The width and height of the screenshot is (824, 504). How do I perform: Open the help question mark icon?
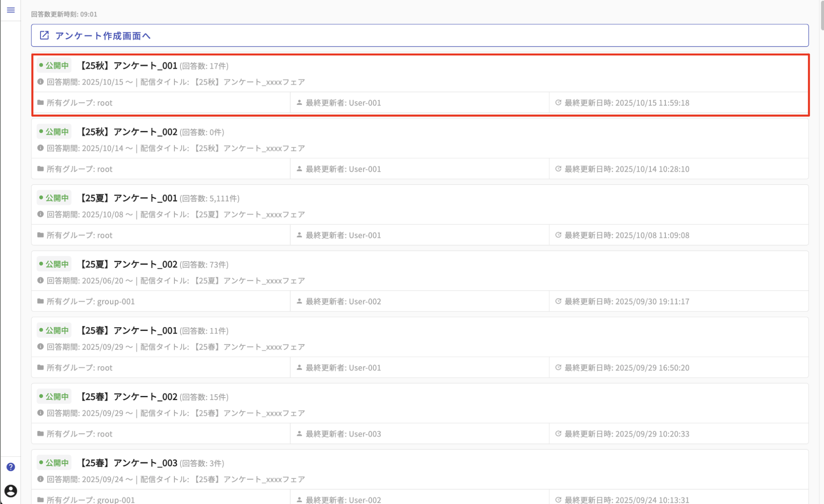pos(11,467)
